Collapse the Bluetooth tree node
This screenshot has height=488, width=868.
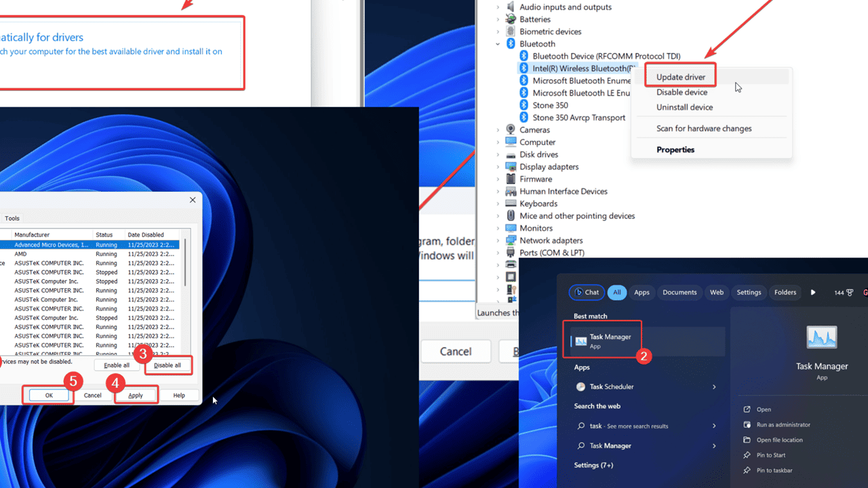[x=498, y=43]
